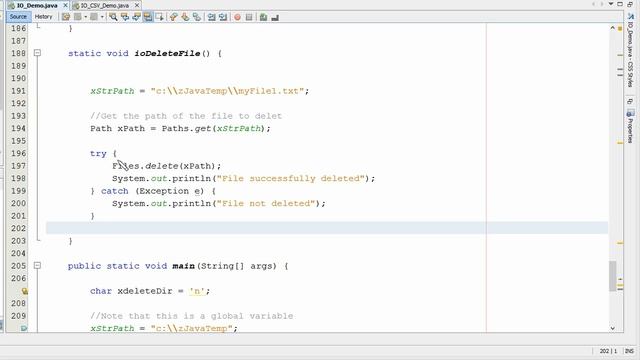Click error stripe mark near line 194

620,143
